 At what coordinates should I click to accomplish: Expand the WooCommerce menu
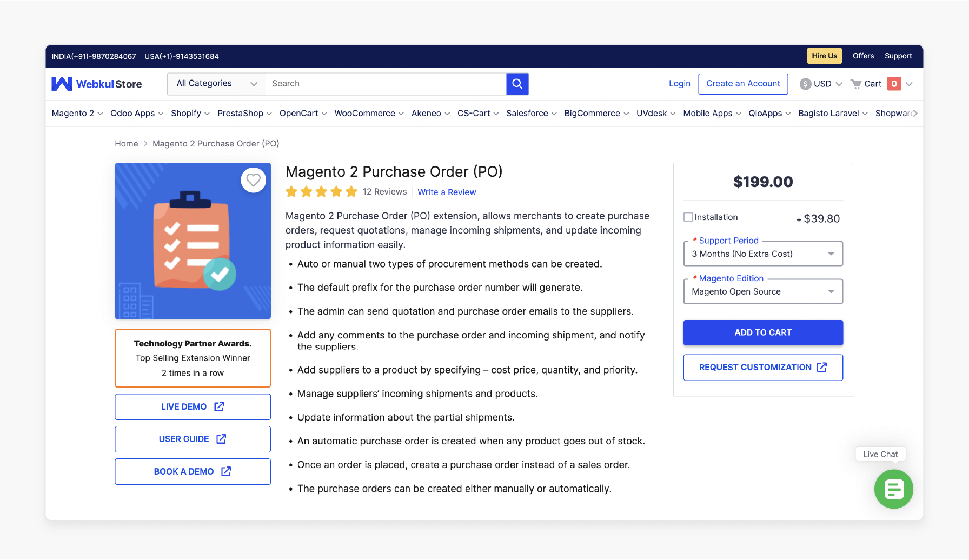pyautogui.click(x=369, y=113)
